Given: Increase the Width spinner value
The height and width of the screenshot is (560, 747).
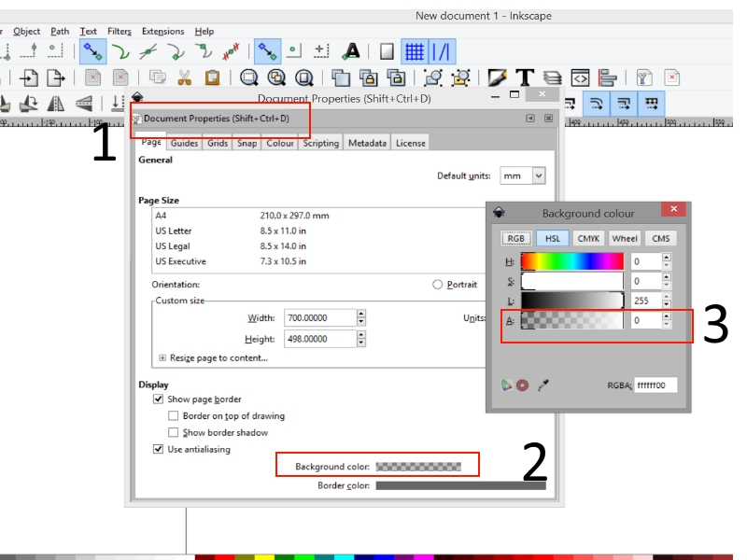Looking at the screenshot, I should click(361, 314).
